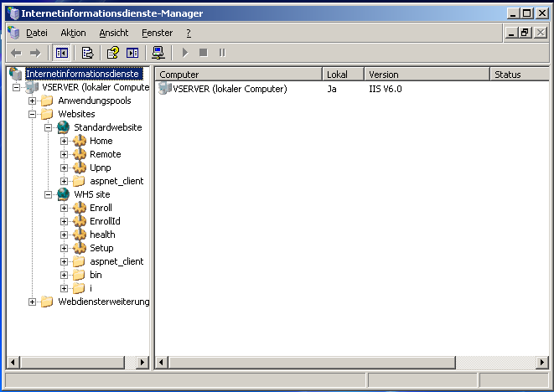Minimize the inner MDI child window
554x392 pixels.
(511, 33)
